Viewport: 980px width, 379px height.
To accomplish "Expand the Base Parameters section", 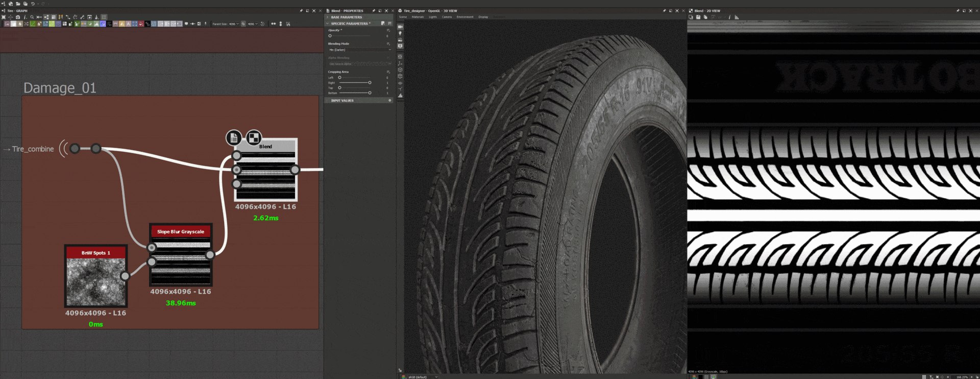I will point(347,17).
